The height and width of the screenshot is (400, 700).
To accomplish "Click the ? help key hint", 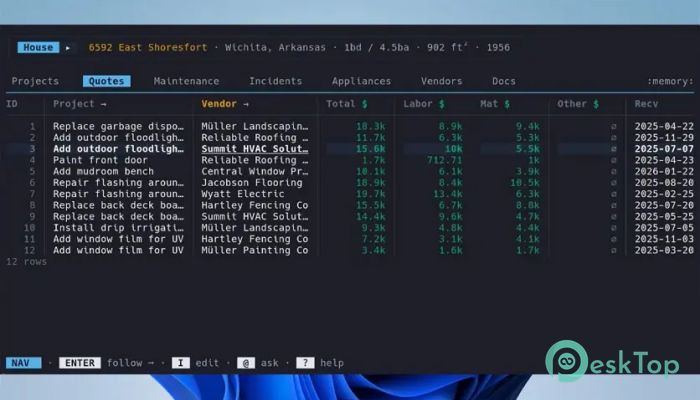I will [x=320, y=363].
